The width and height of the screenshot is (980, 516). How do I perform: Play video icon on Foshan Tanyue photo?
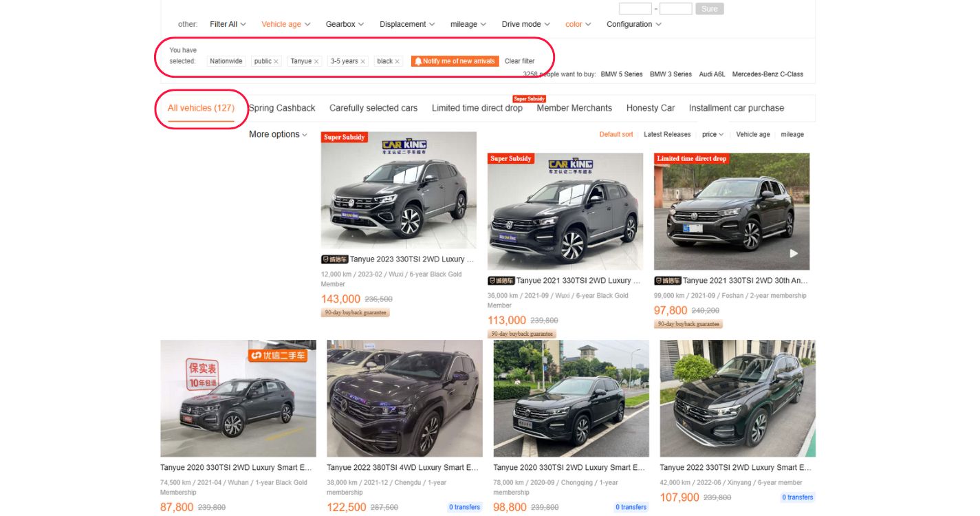pyautogui.click(x=793, y=253)
